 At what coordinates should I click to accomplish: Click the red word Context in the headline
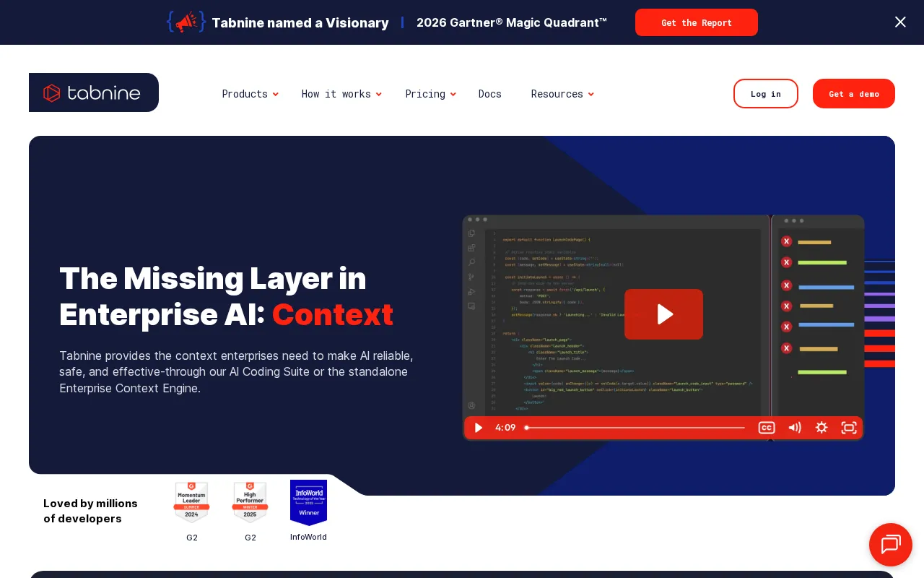pyautogui.click(x=333, y=314)
